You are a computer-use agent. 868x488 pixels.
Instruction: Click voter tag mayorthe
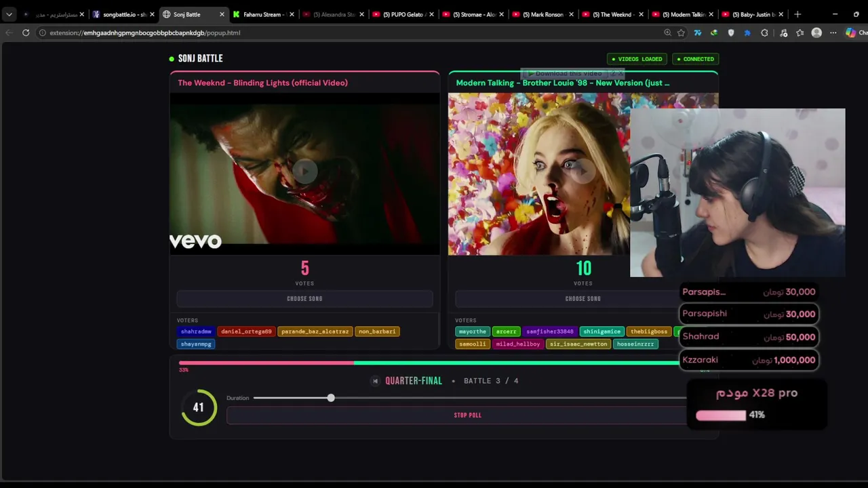(x=473, y=331)
